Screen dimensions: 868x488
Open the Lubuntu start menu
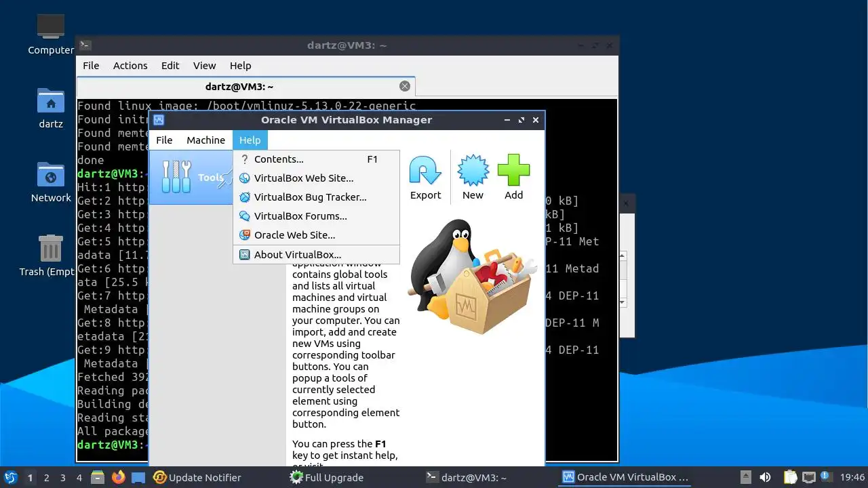(10, 477)
